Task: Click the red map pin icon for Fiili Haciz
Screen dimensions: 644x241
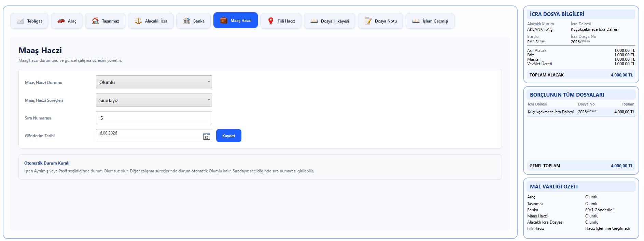Action: pos(271,21)
